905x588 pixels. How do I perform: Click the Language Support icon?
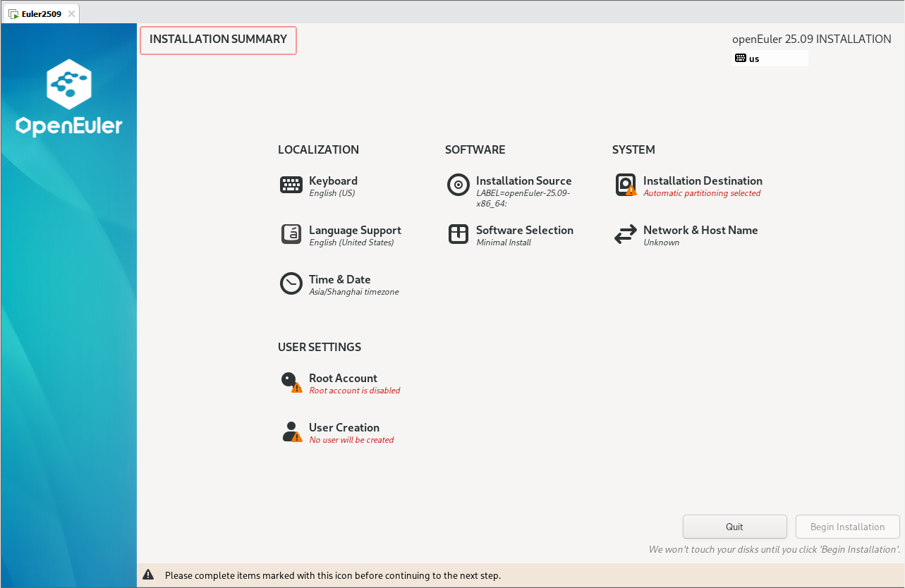291,234
